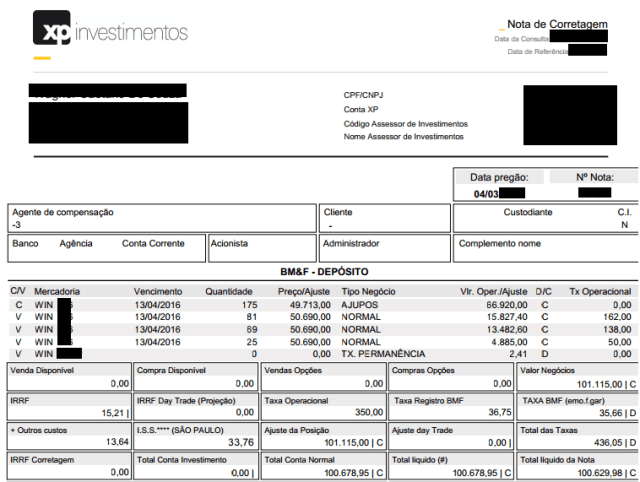
Task: Click Taxa Registro BMF value '36,75'
Action: (x=500, y=412)
